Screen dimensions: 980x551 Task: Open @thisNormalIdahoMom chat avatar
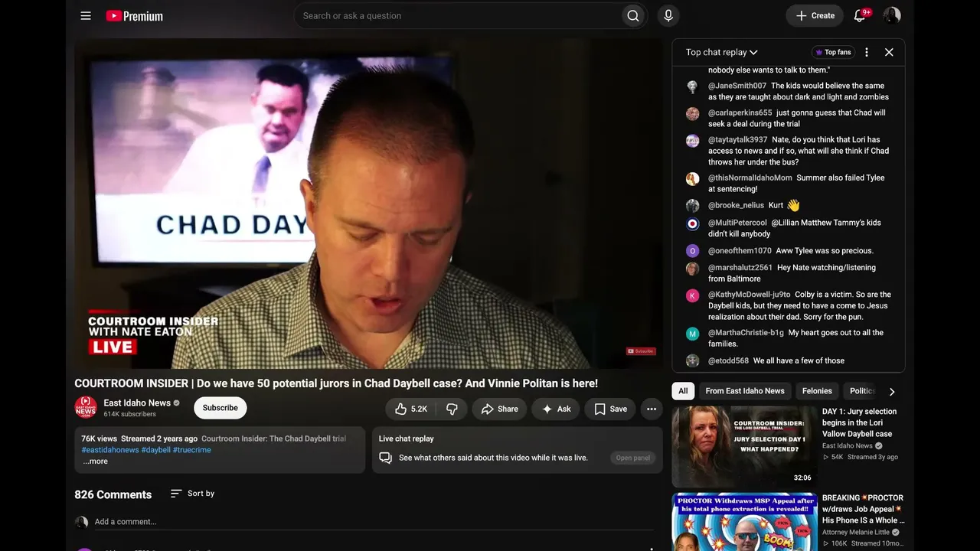[x=693, y=178]
